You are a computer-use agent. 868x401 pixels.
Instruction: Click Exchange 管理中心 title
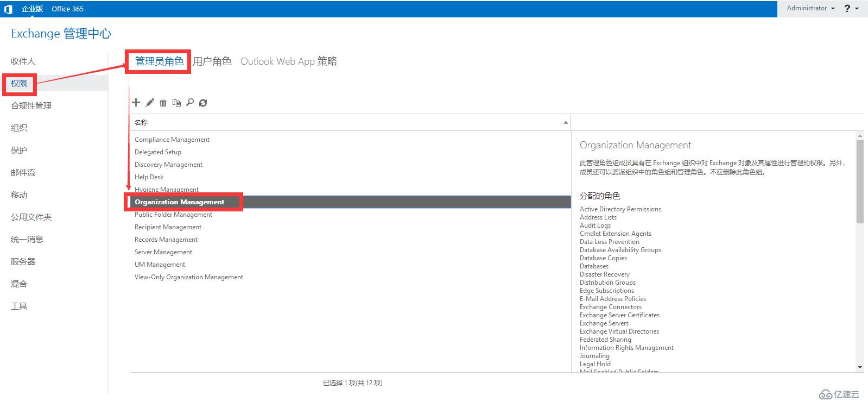click(x=61, y=34)
